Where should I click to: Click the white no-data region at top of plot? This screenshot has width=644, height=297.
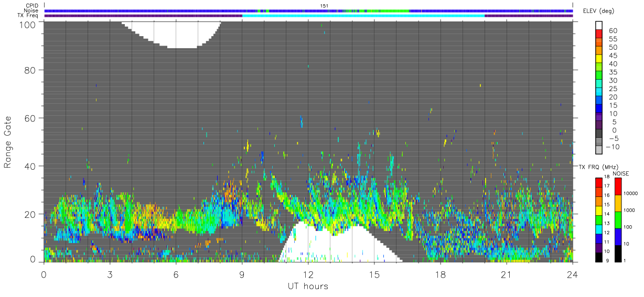click(x=176, y=32)
